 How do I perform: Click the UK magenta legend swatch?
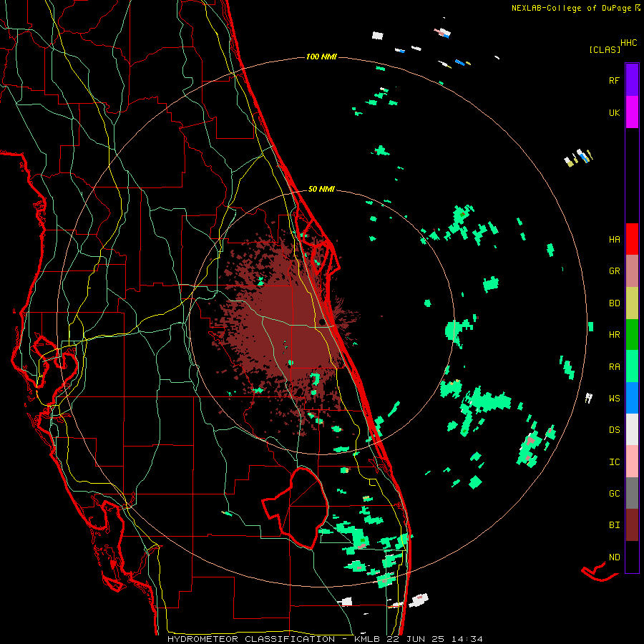click(632, 112)
